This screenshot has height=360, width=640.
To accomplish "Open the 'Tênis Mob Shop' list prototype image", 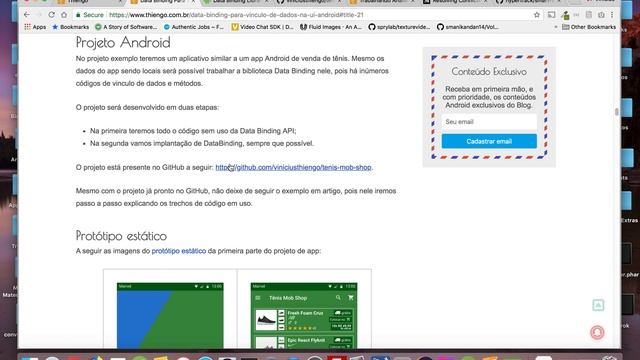I will [x=304, y=315].
